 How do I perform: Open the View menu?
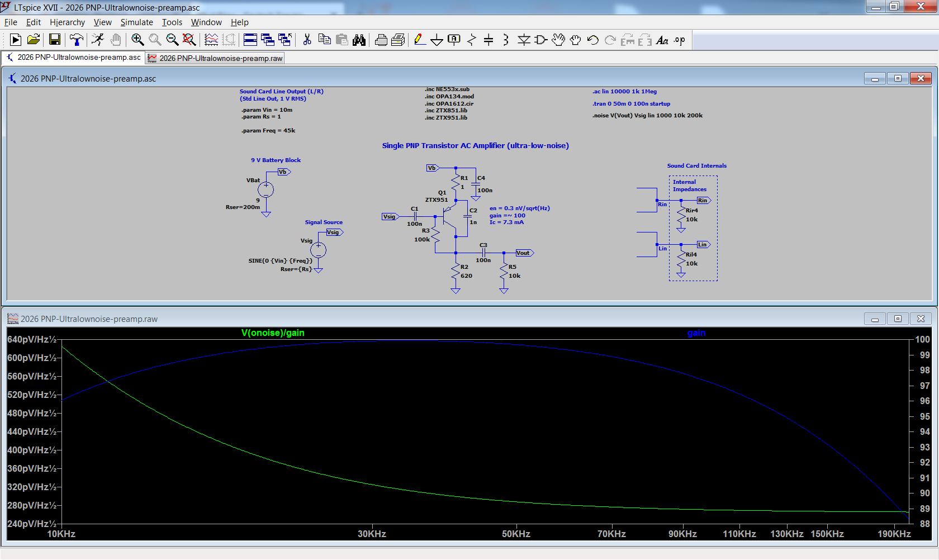click(102, 22)
